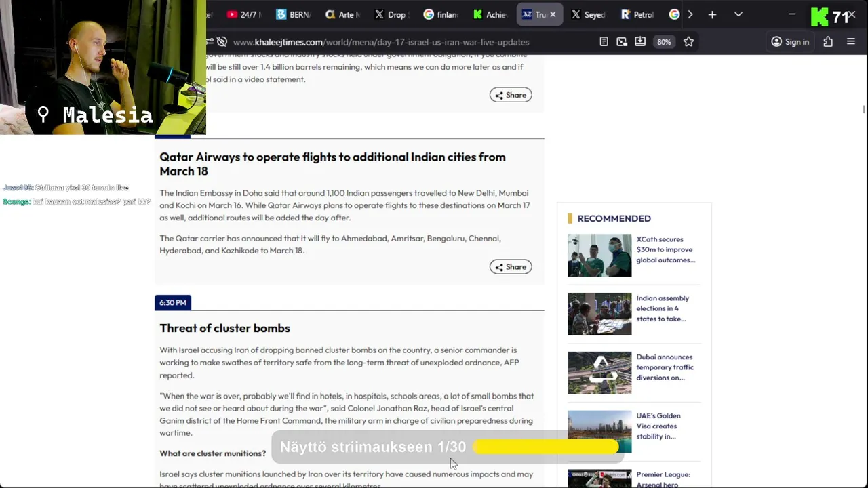The image size is (868, 488).
Task: Open Dubai traffic diversions thumbnail
Action: tap(599, 373)
